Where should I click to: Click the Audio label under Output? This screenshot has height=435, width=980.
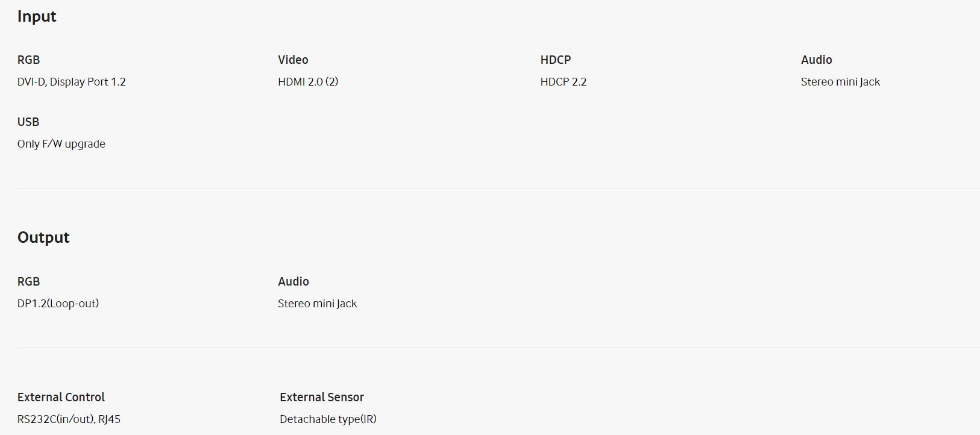(293, 281)
